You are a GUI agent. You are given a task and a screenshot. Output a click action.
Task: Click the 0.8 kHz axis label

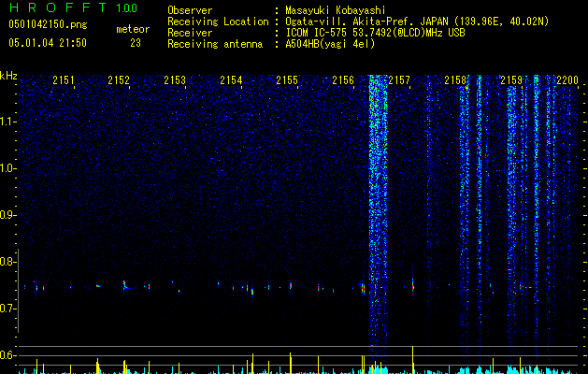[7, 262]
